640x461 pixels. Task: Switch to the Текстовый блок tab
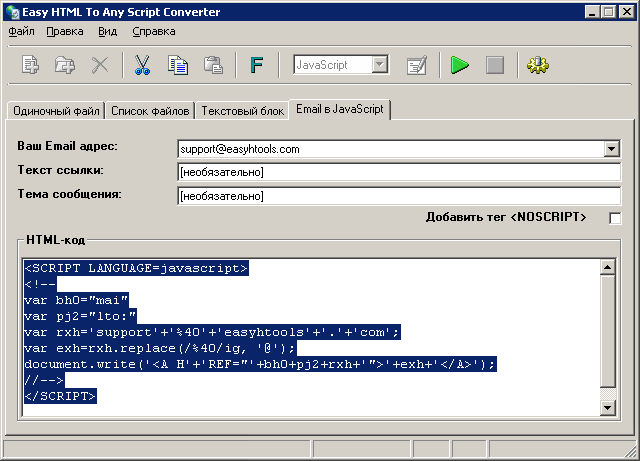point(242,111)
